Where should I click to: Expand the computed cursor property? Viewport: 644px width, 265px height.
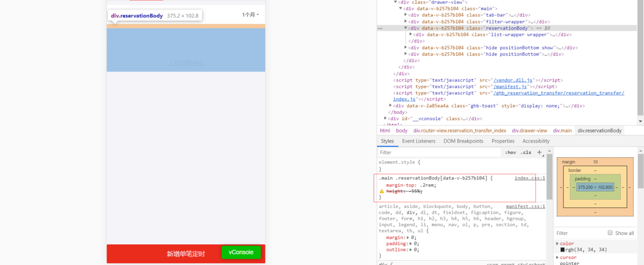(x=557, y=258)
